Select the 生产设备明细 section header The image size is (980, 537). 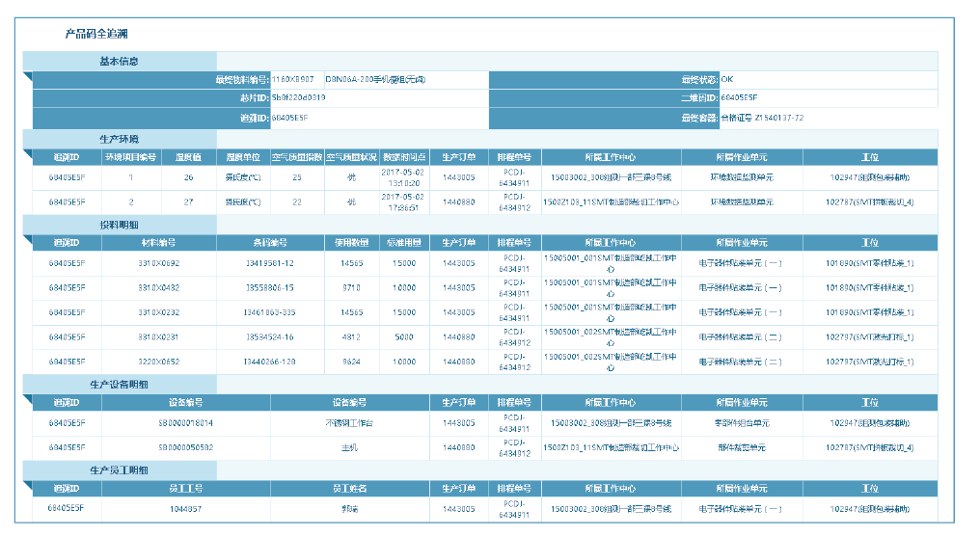coord(119,385)
